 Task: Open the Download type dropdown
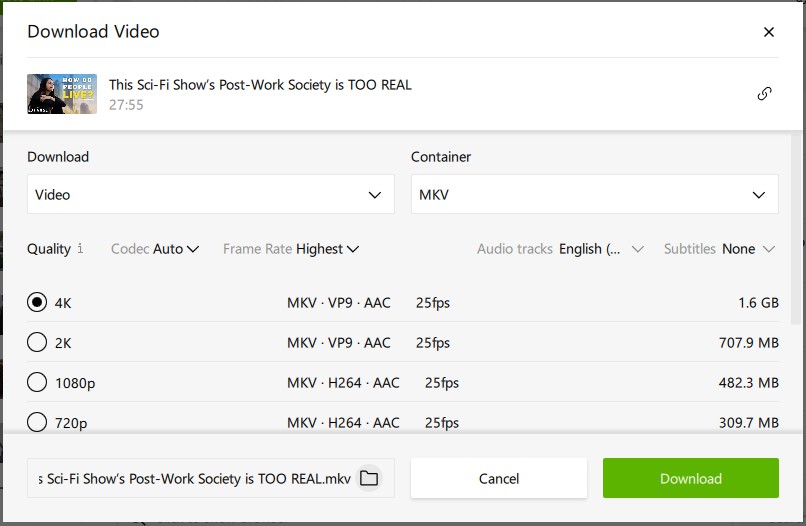209,194
